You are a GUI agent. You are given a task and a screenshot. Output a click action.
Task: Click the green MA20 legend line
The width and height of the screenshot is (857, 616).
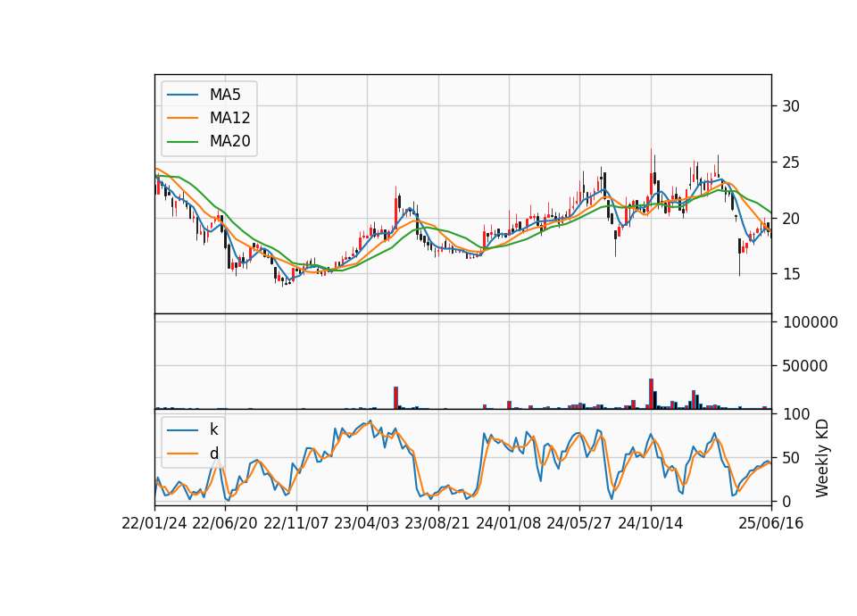(182, 141)
